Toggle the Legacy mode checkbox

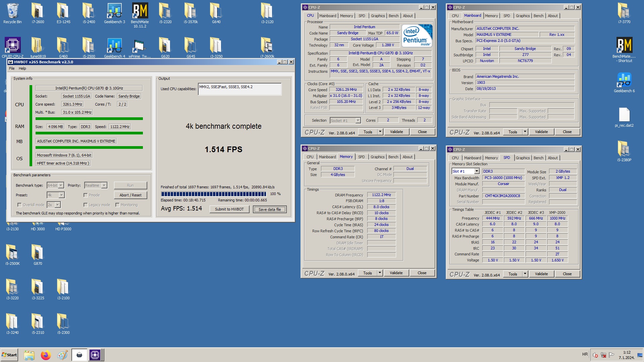click(x=86, y=205)
